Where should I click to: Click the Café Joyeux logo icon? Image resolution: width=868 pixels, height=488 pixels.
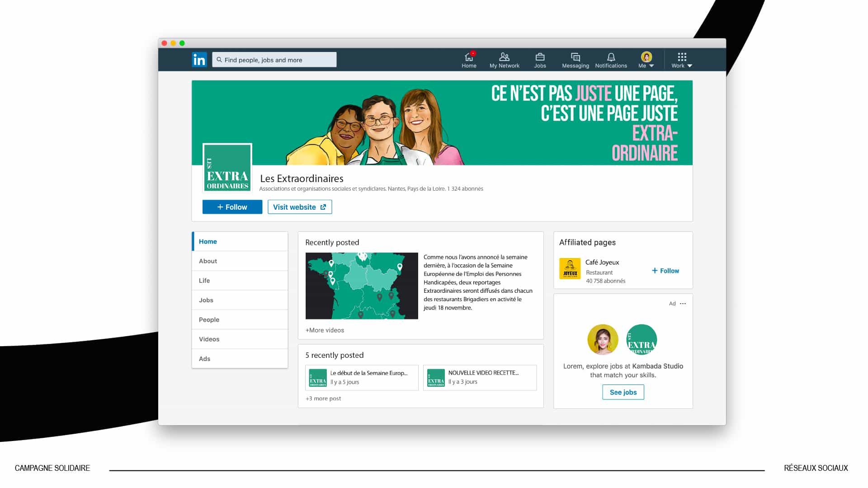pyautogui.click(x=570, y=269)
